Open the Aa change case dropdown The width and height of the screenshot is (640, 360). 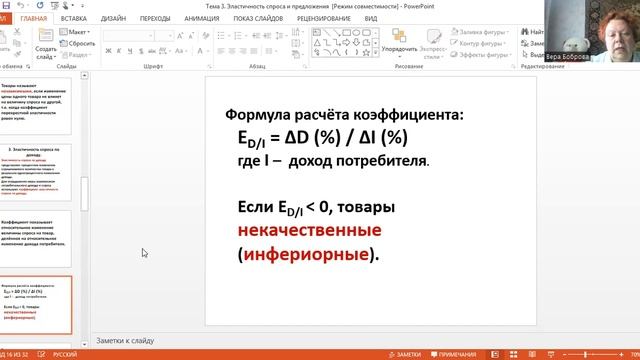(x=181, y=51)
